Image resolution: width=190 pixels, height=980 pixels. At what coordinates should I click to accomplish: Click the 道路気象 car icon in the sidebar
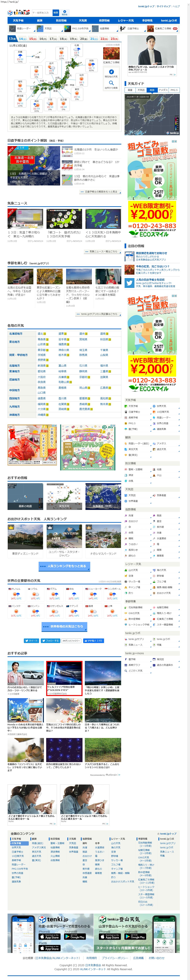point(154,429)
